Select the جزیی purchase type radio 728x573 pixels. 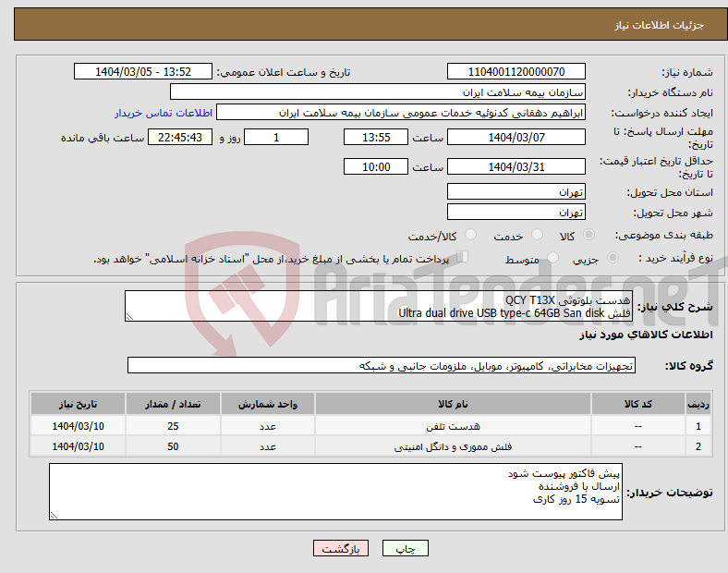coord(613,258)
